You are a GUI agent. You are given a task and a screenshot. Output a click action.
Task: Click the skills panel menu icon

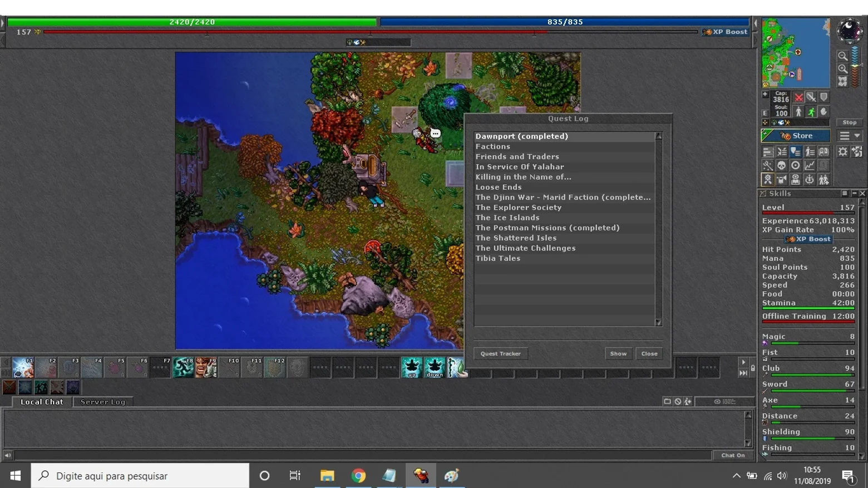(845, 193)
